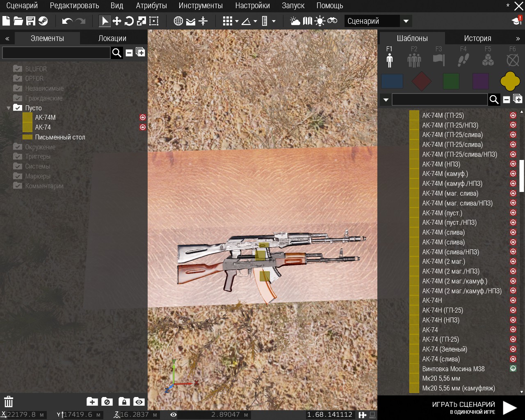
Task: Select the rotate tool in the toolbar
Action: pos(129,21)
